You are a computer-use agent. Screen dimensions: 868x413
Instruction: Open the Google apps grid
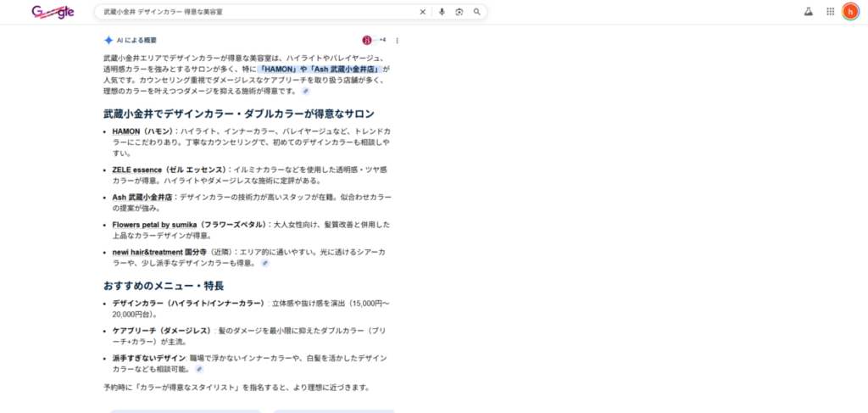click(831, 12)
